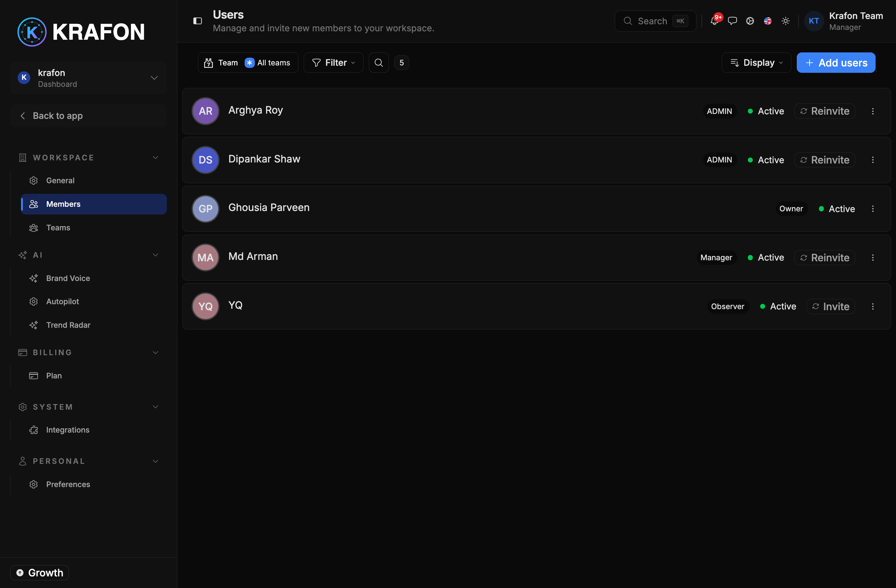Click the MA avatar of Md Arman
The height and width of the screenshot is (588, 896).
tap(206, 258)
